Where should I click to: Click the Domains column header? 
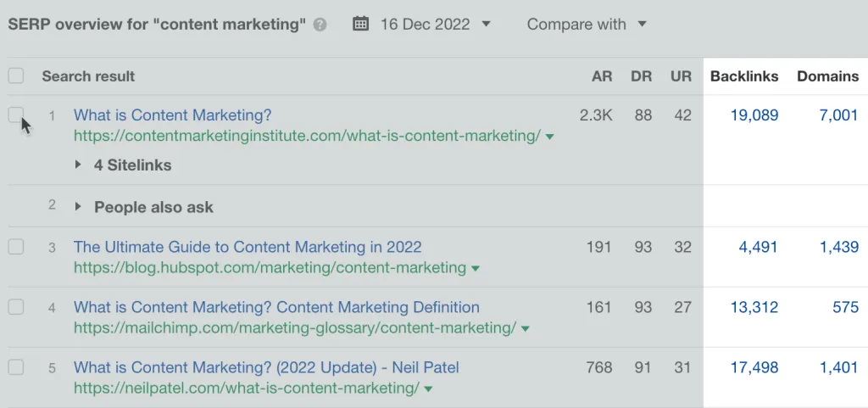pyautogui.click(x=827, y=76)
